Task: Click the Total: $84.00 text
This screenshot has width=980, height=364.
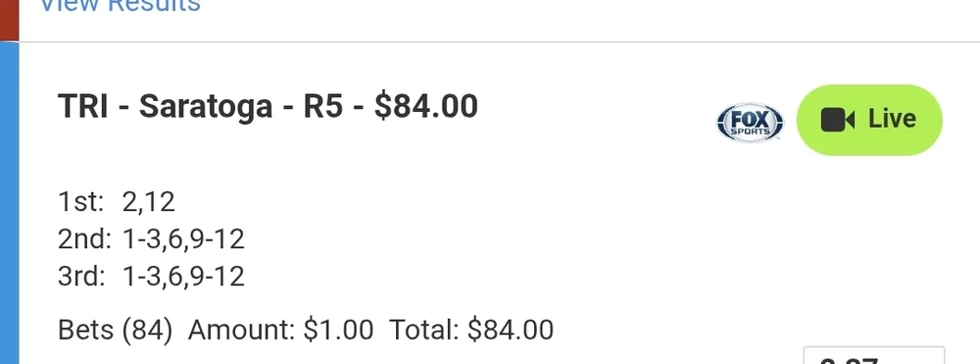Action: (471, 330)
